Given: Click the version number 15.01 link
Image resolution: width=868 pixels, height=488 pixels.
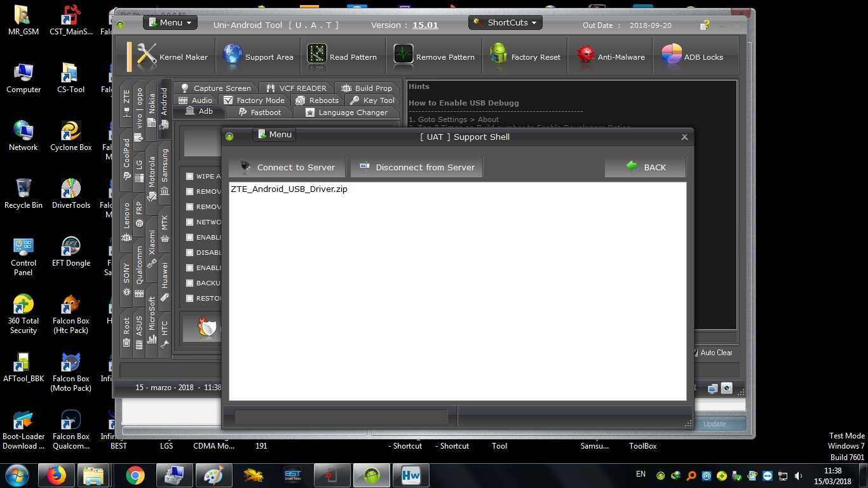Looking at the screenshot, I should 425,25.
